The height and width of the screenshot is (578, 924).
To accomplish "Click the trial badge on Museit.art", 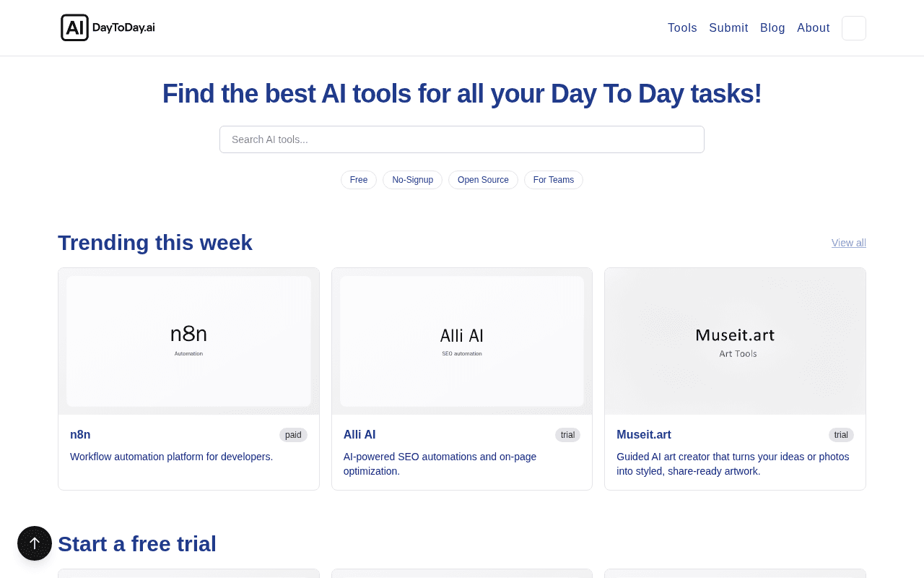I will click(x=841, y=435).
